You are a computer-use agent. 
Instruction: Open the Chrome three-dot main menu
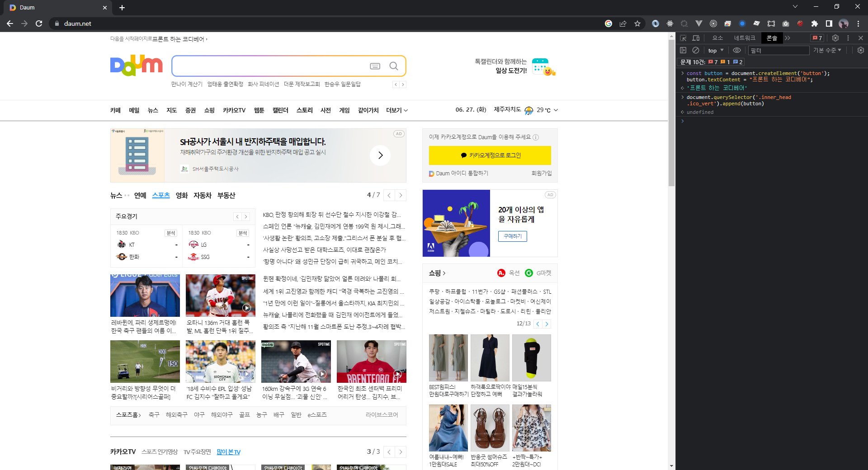pyautogui.click(x=858, y=23)
